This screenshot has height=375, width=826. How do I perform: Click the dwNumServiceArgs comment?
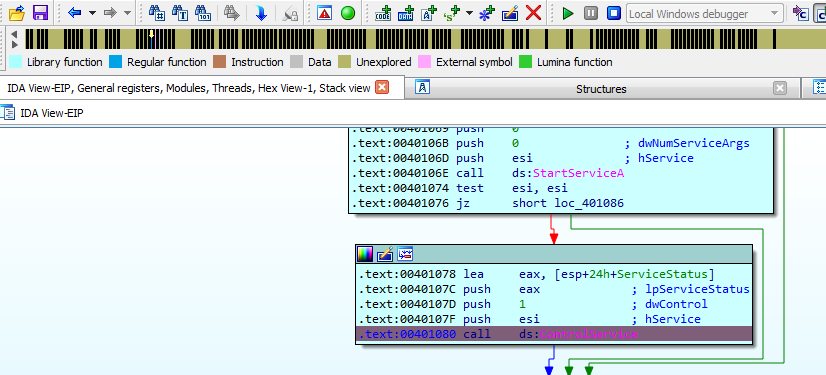click(x=694, y=143)
